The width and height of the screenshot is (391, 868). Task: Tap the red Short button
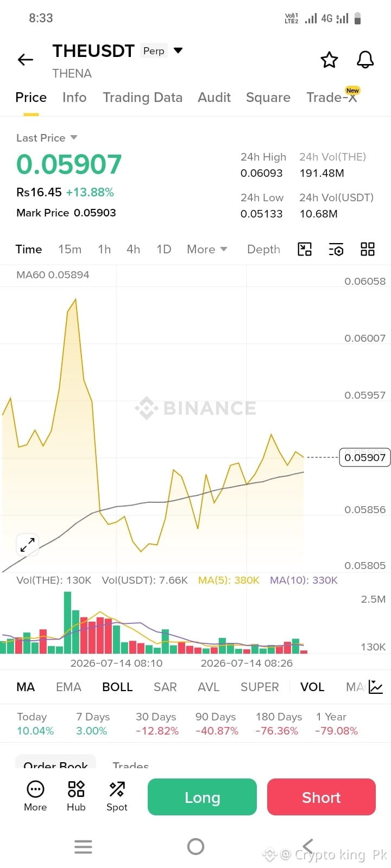[x=321, y=797]
